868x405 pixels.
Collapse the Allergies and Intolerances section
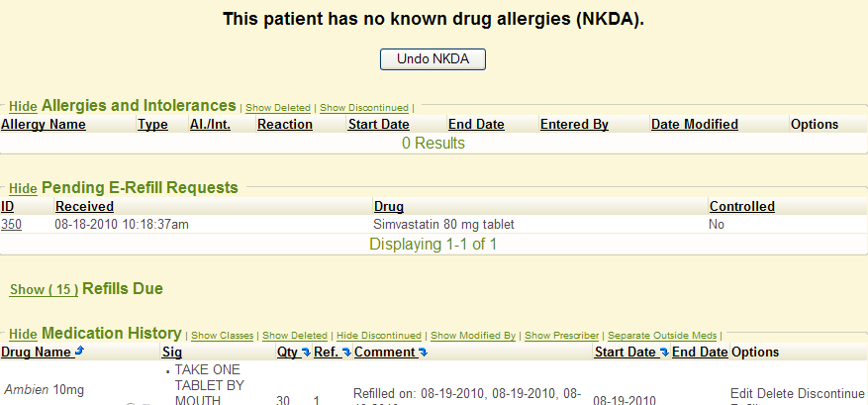click(x=23, y=106)
